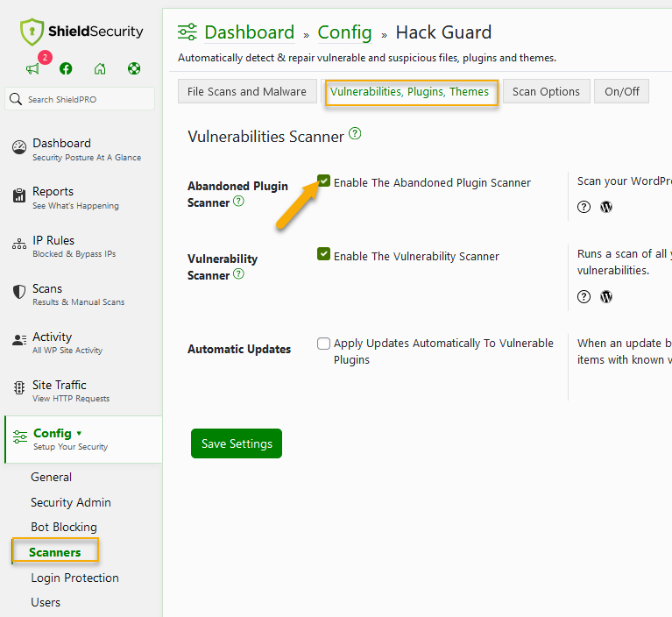Click the Scans shield icon
The width and height of the screenshot is (672, 617).
(x=19, y=292)
